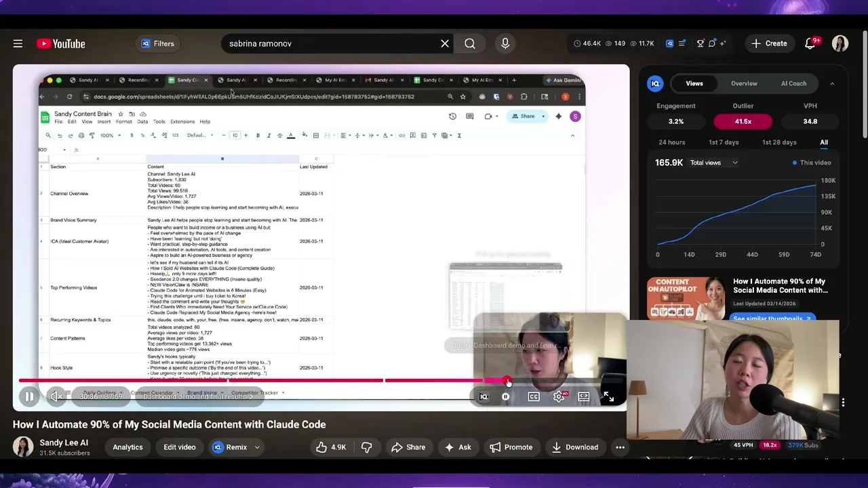868x488 pixels.
Task: Open the YouTube hamburger guide menu
Action: [18, 43]
